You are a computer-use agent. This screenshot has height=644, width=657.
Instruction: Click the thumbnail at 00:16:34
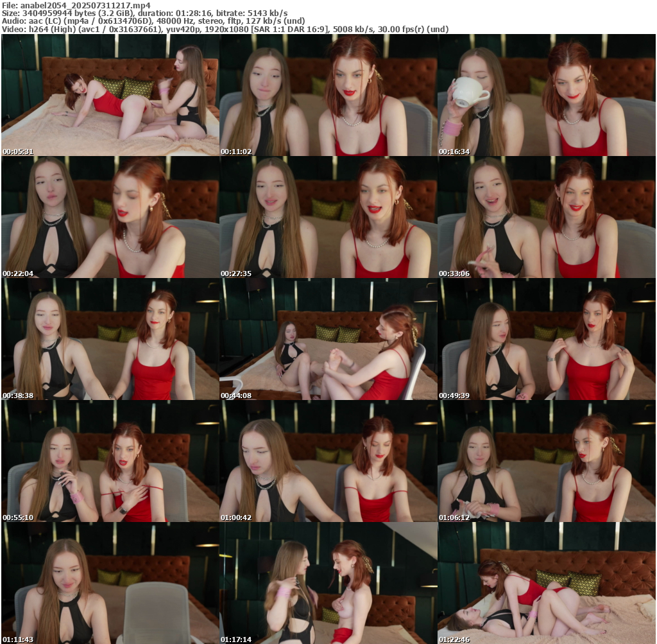click(x=547, y=95)
